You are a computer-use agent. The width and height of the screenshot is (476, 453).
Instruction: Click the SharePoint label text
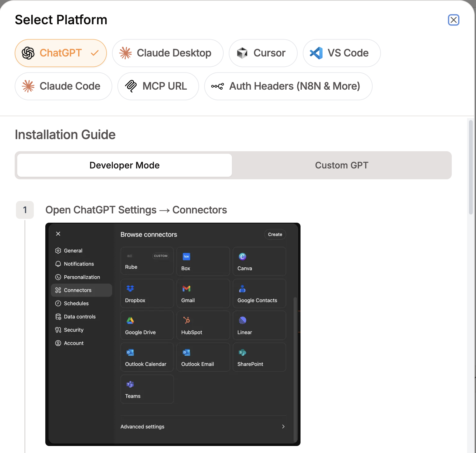coord(250,364)
